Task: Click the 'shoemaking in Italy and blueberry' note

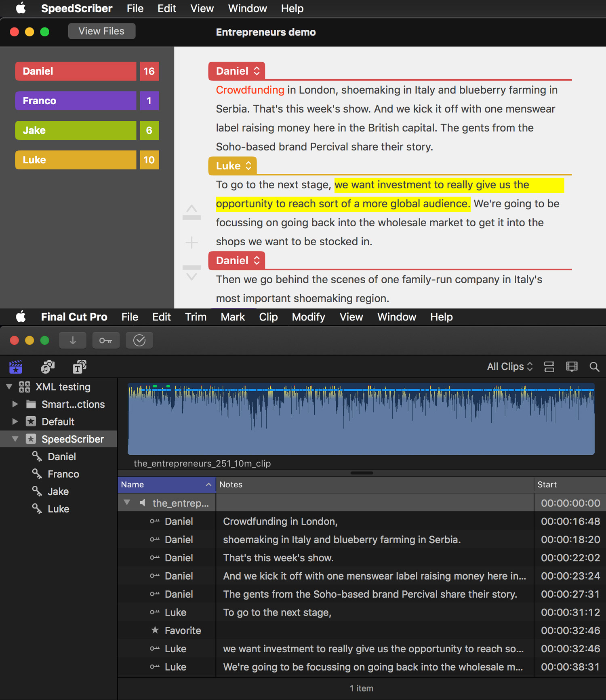Action: [342, 540]
